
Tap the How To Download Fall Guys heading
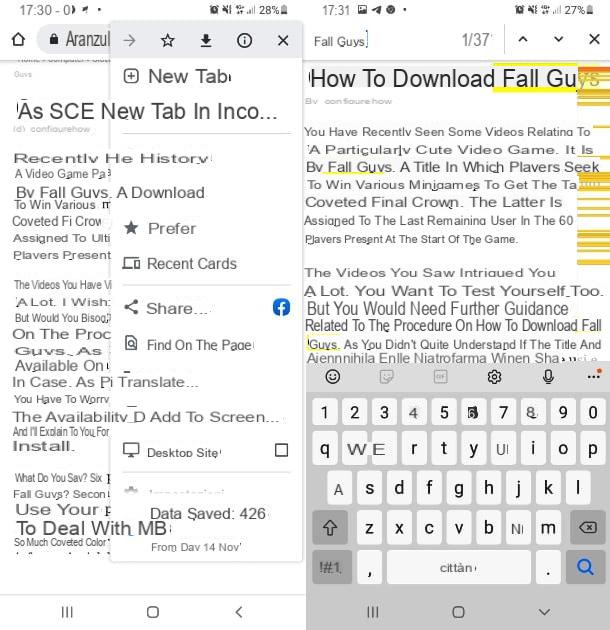tap(454, 78)
